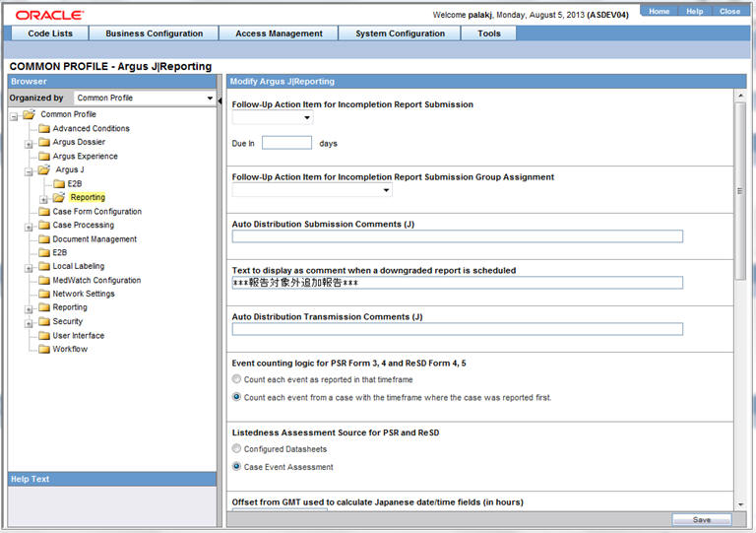Select the Case Form Configuration tree item label

[96, 211]
